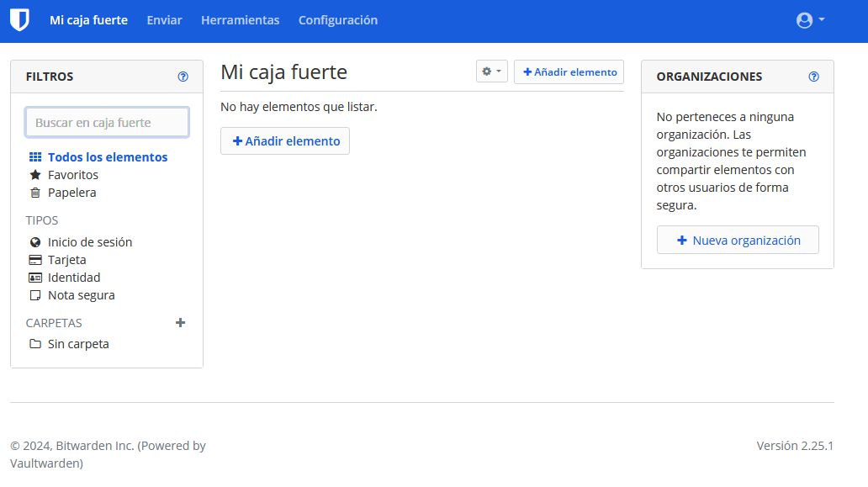The height and width of the screenshot is (487, 868).
Task: Show Favoritos items
Action: [x=72, y=175]
